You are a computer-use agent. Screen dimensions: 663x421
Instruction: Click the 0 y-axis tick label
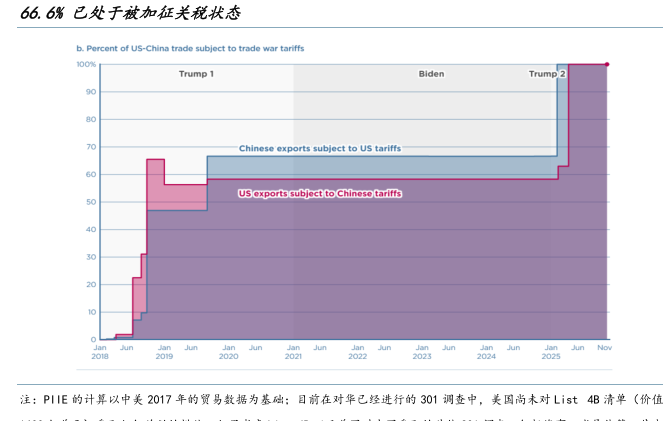(92, 340)
